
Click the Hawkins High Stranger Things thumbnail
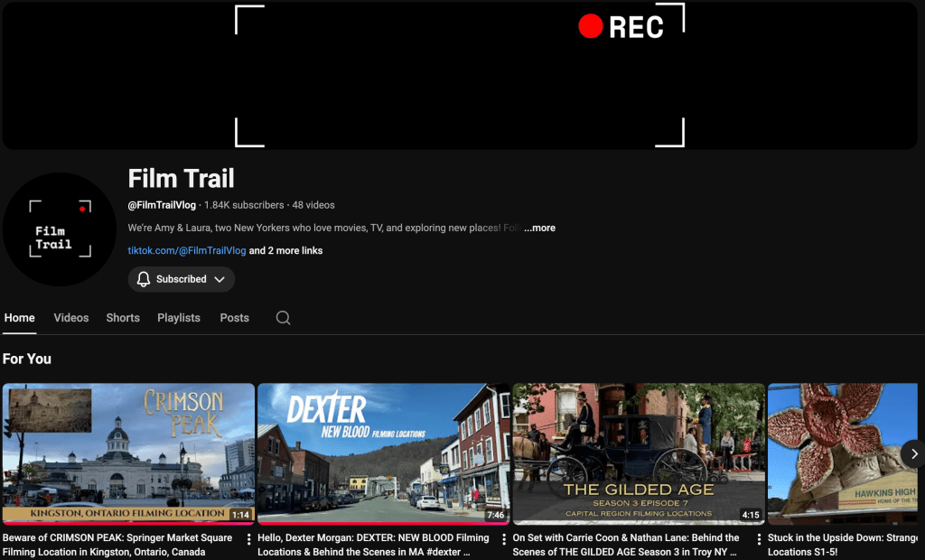[840, 453]
